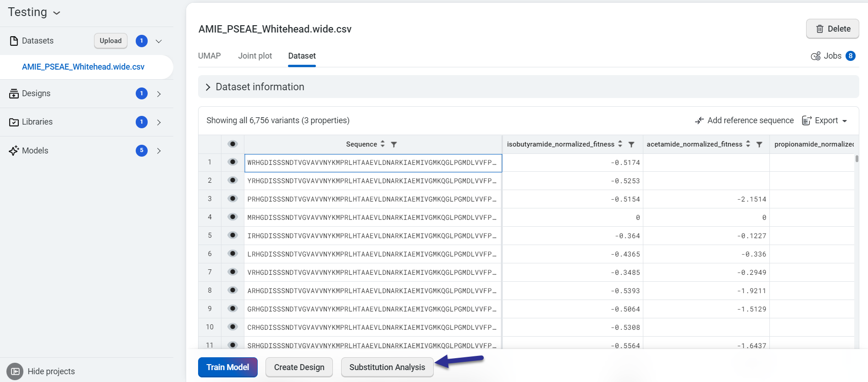Viewport: 868px width, 382px height.
Task: Filter the isobutyramide_normalized_fitness column
Action: pos(631,144)
